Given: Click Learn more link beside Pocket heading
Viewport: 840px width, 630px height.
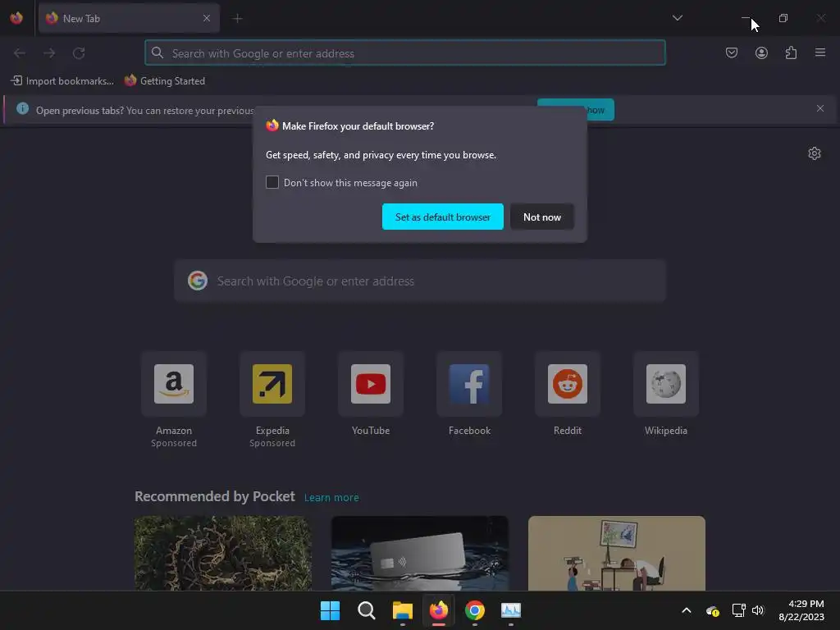Looking at the screenshot, I should [x=331, y=498].
